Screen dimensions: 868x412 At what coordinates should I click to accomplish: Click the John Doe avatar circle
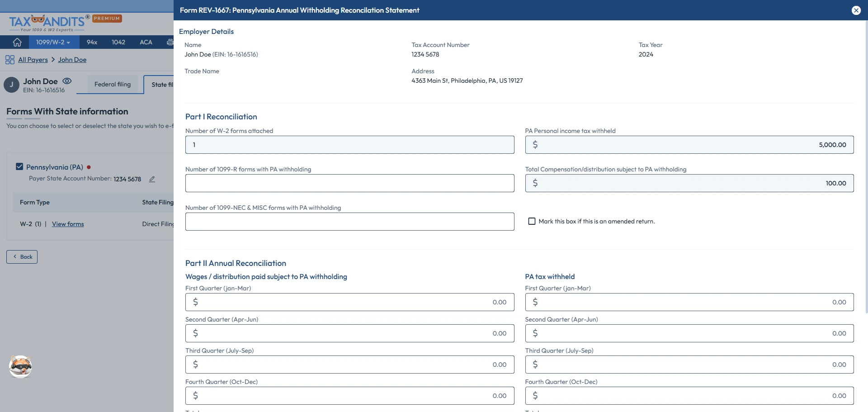11,85
